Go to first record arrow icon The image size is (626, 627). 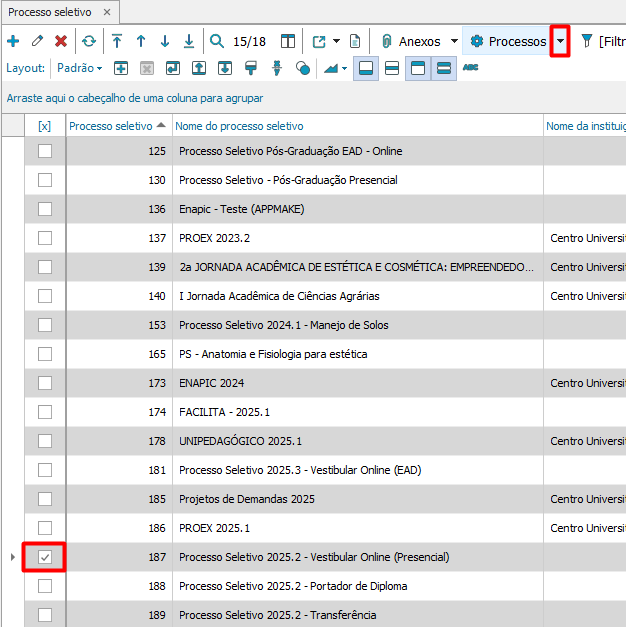point(117,41)
